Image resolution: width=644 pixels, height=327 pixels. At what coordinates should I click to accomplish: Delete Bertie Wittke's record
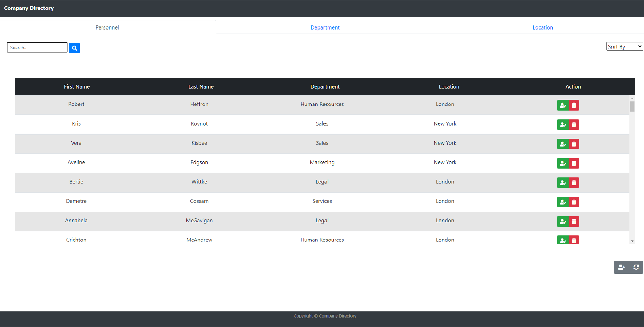(574, 182)
